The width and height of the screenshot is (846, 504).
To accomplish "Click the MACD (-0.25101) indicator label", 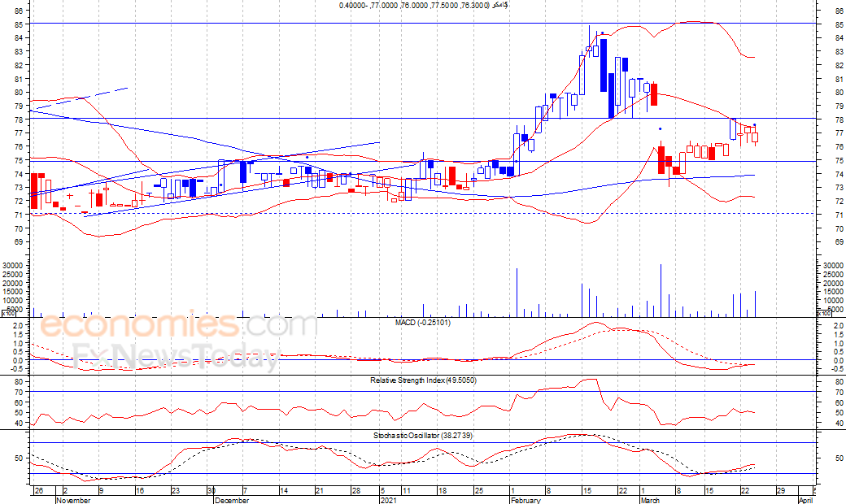I will (423, 323).
